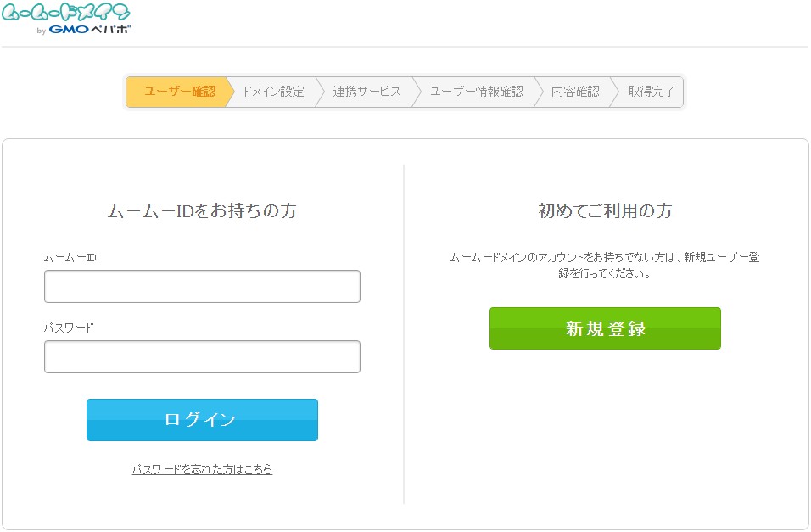
Task: Select the ユーザー情報確認 step
Action: pyautogui.click(x=477, y=91)
